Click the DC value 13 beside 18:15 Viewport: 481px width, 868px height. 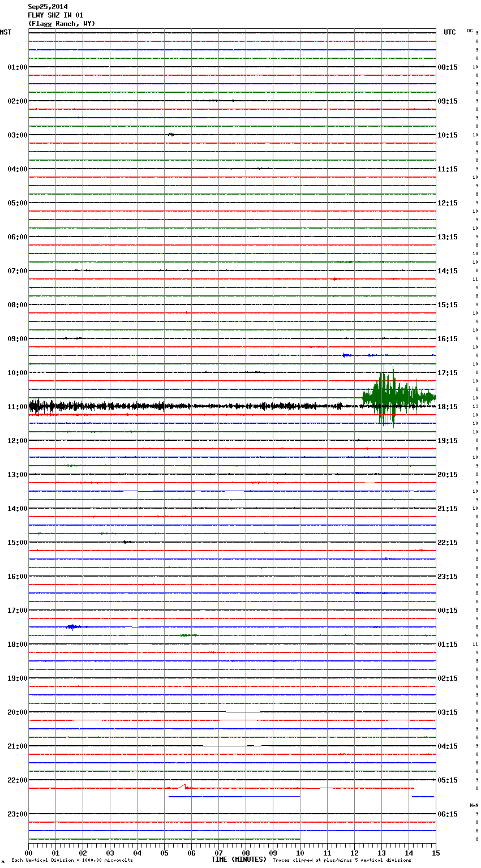point(475,407)
